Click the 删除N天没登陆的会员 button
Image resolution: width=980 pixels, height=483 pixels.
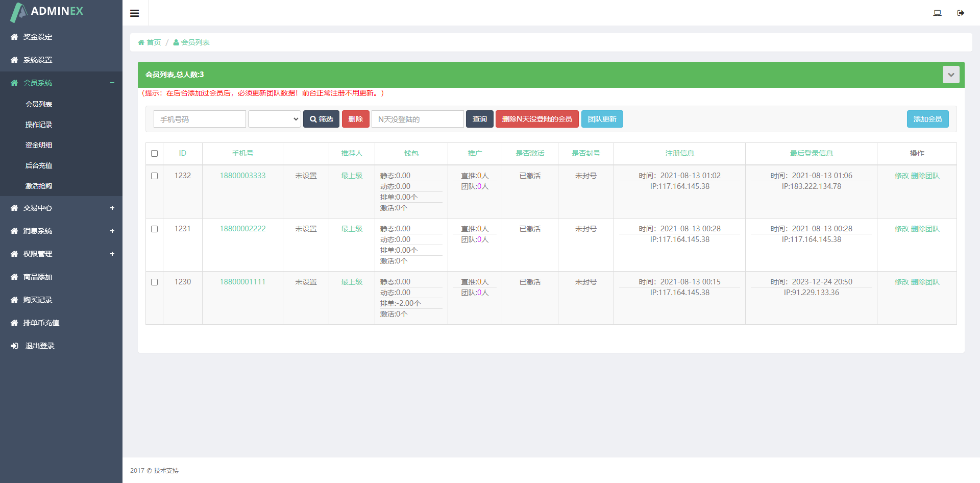click(x=537, y=119)
